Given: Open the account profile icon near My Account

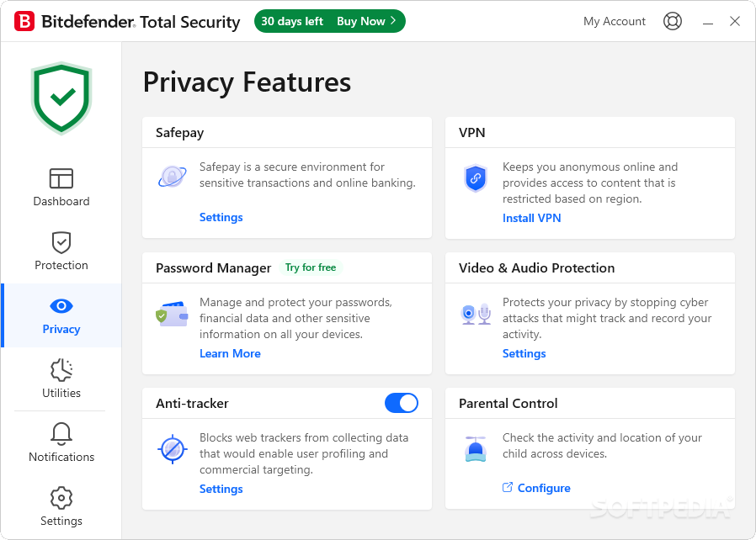Looking at the screenshot, I should point(673,21).
